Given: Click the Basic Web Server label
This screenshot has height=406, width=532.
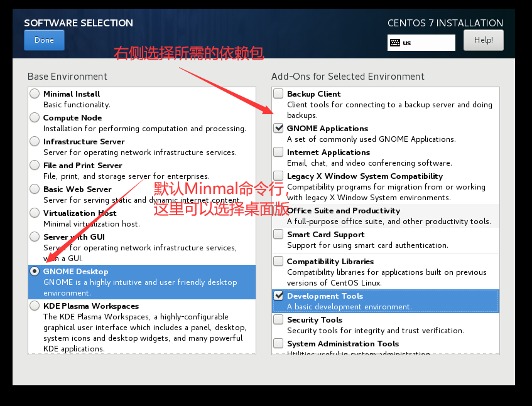Looking at the screenshot, I should 77,189.
